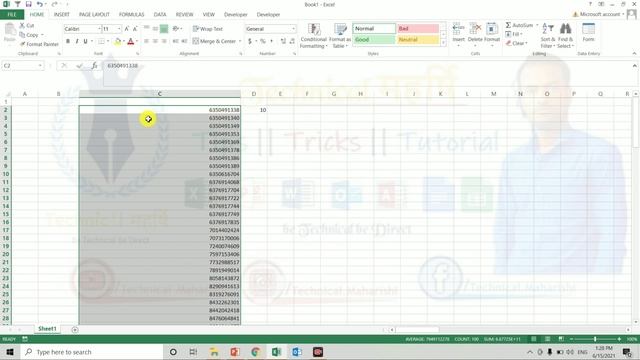Apply the Accounting dollar format
Image resolution: width=640 pixels, height=360 pixels.
click(249, 41)
